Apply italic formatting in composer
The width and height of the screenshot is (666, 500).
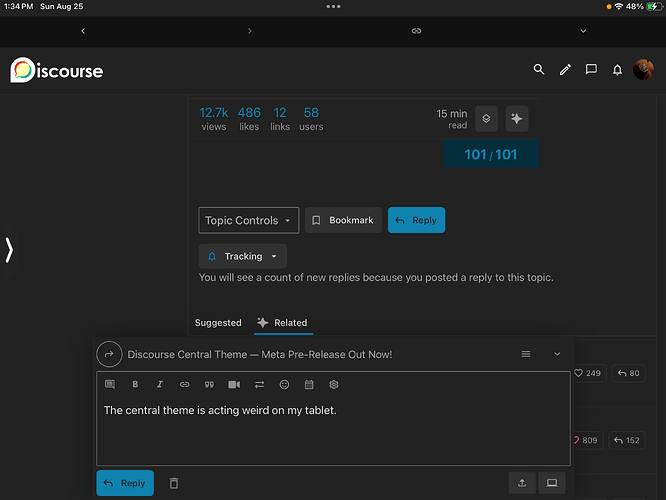[x=160, y=384]
